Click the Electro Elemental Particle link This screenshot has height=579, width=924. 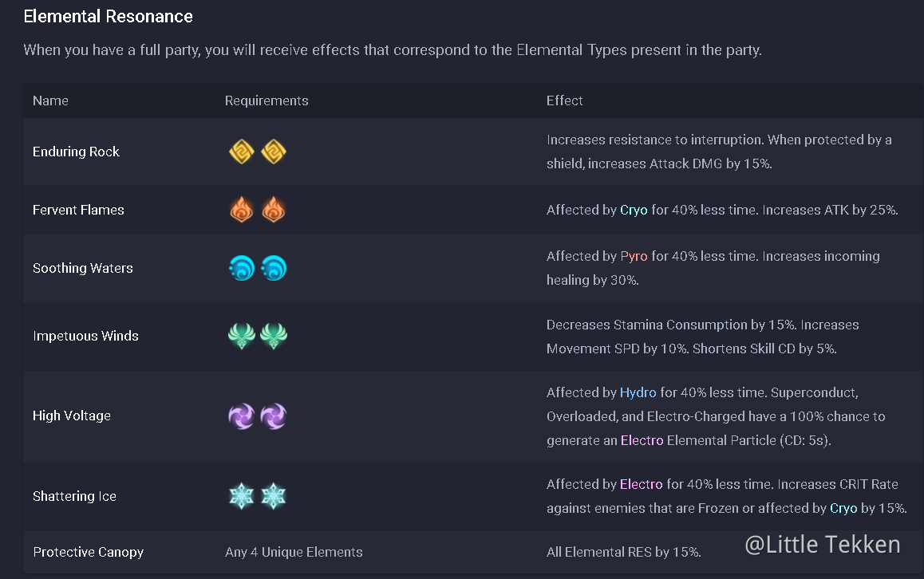[642, 440]
